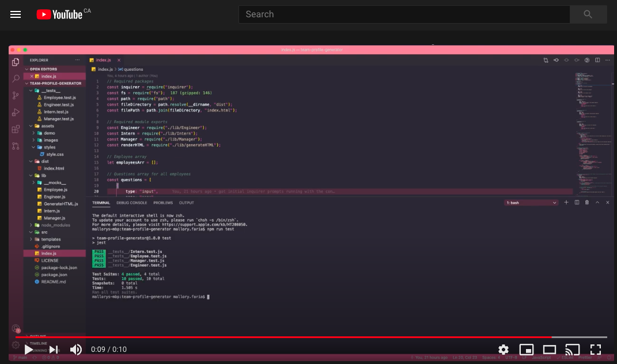Viewport: 617px width, 364px height.
Task: Open index.html in dist folder
Action: [55, 168]
